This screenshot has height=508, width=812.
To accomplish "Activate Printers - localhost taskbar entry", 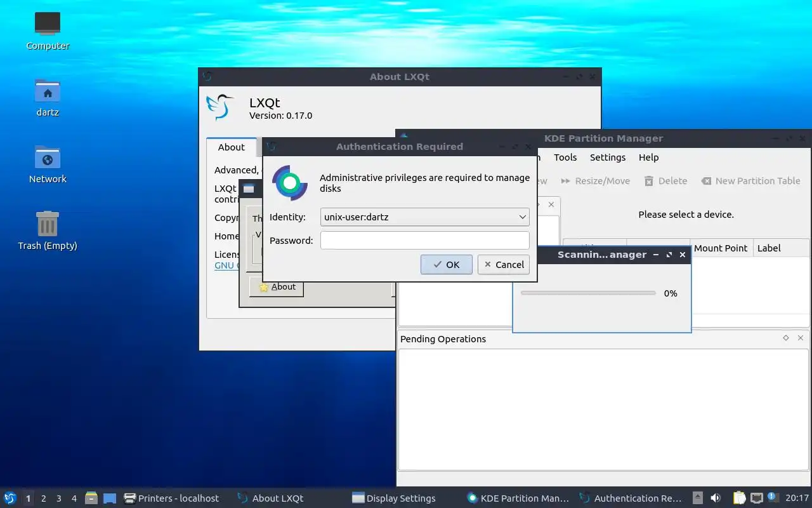I will [172, 498].
